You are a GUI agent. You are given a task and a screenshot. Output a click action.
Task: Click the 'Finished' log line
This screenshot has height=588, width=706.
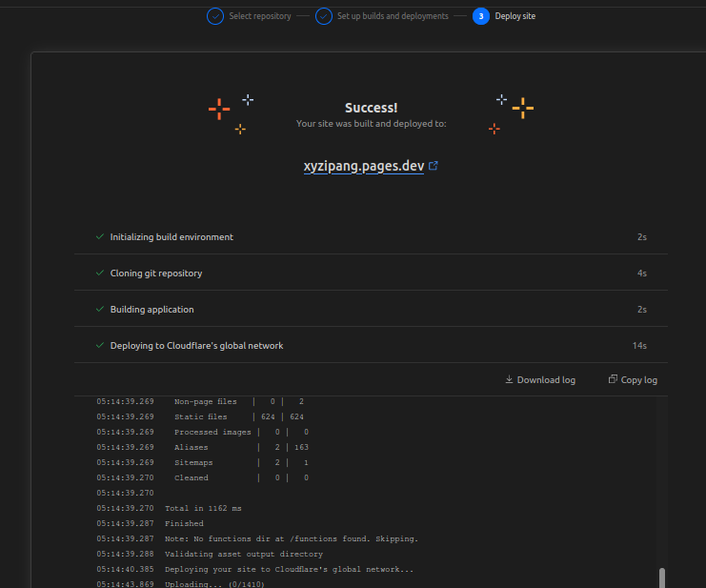click(184, 523)
